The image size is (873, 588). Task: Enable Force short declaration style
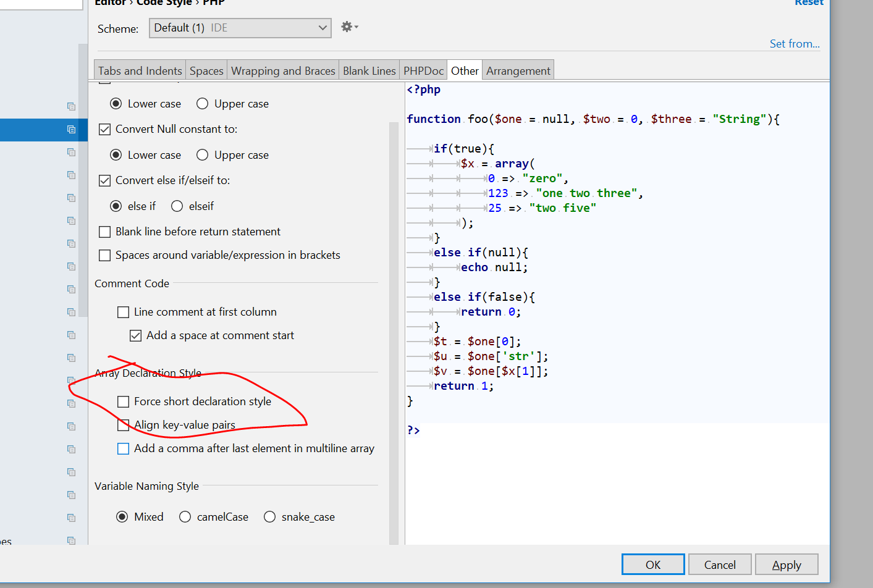pos(124,401)
